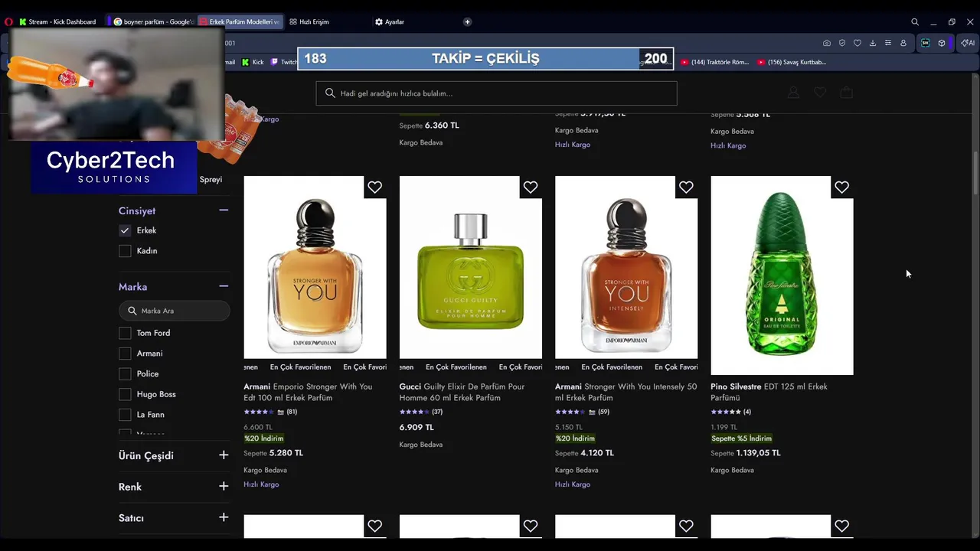Viewport: 980px width, 551px height.
Task: Heart the Armani Stronger With You Intensely
Action: [686, 187]
